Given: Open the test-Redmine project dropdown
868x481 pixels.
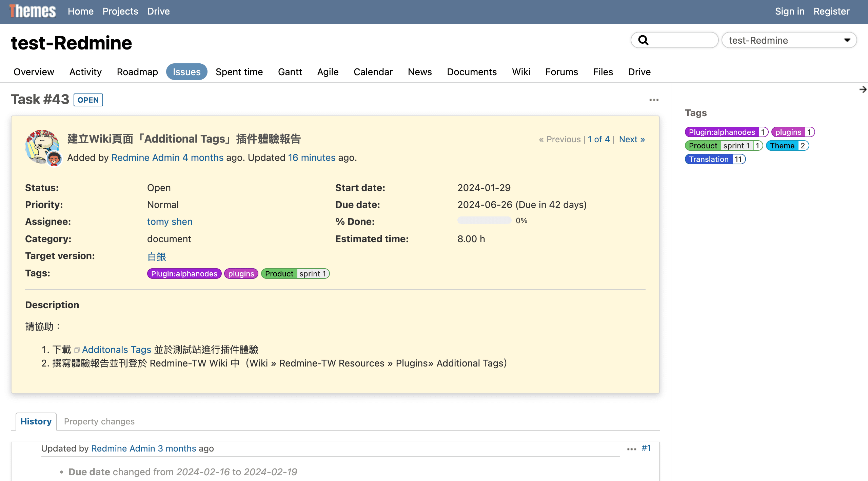Looking at the screenshot, I should click(x=789, y=40).
